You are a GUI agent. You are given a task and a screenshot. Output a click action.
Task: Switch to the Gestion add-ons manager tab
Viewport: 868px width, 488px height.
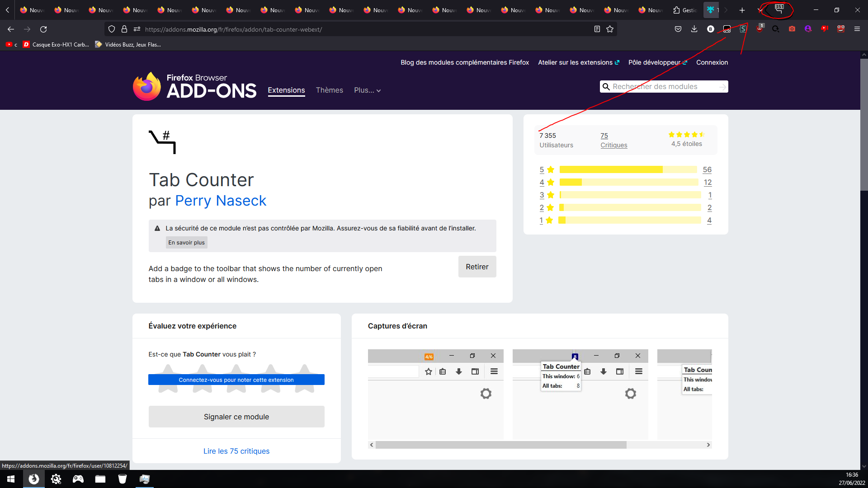(685, 10)
